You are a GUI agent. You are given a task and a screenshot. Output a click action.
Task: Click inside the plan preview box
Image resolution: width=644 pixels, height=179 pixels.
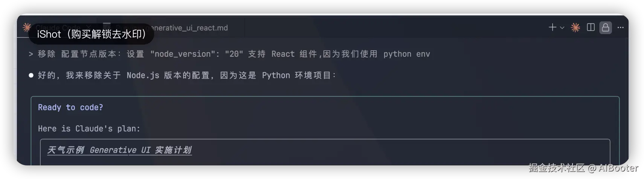325,152
